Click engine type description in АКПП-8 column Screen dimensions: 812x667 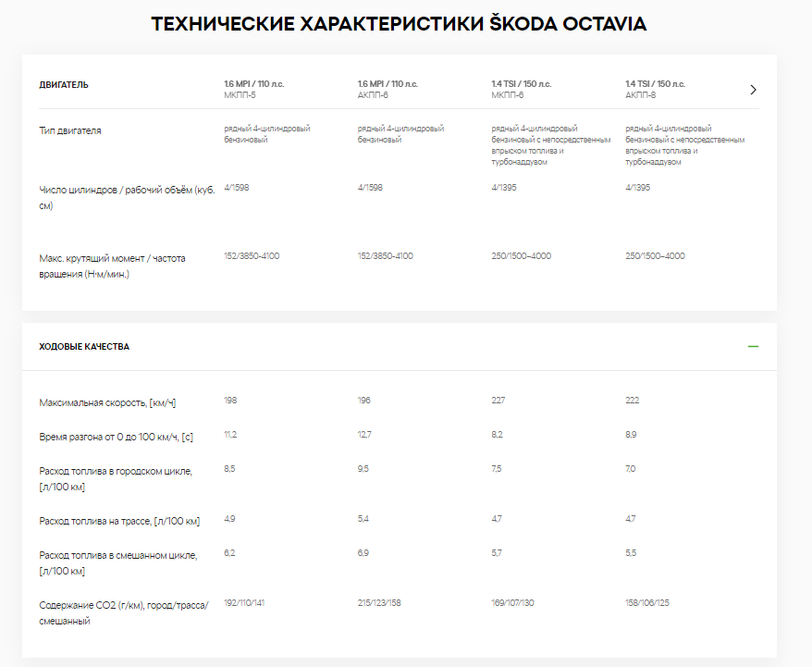point(685,145)
